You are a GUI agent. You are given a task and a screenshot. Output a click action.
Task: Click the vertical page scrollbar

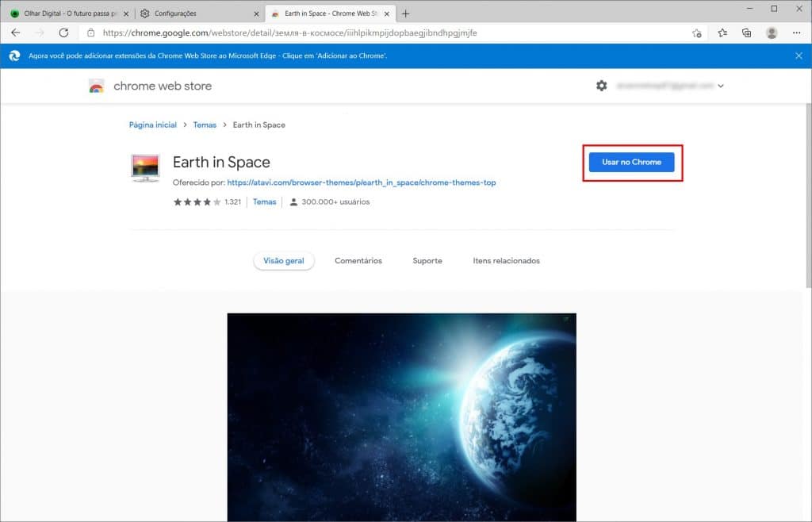(808, 196)
